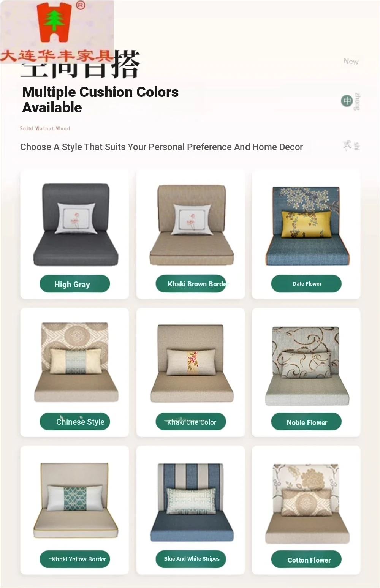This screenshot has height=588, width=380.
Task: View the khaki cushion with red floral pillow
Action: (x=192, y=364)
